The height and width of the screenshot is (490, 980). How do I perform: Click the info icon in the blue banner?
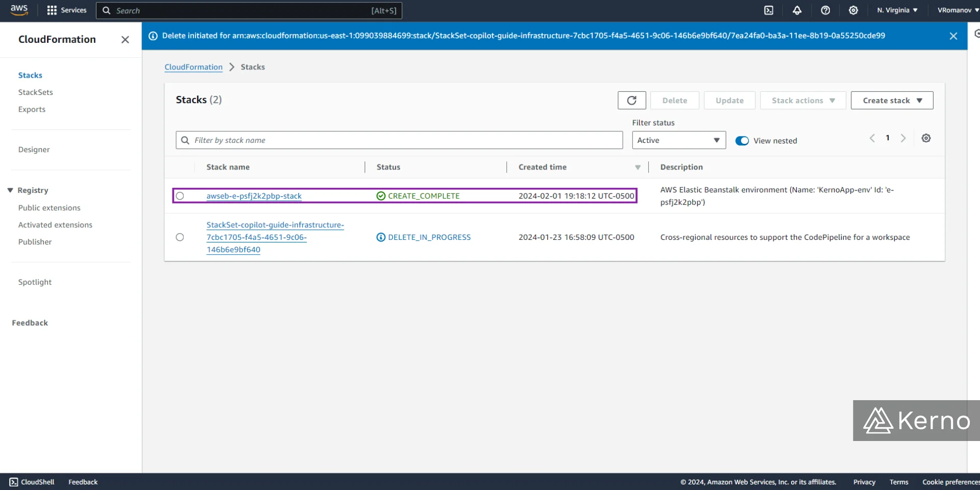(153, 36)
